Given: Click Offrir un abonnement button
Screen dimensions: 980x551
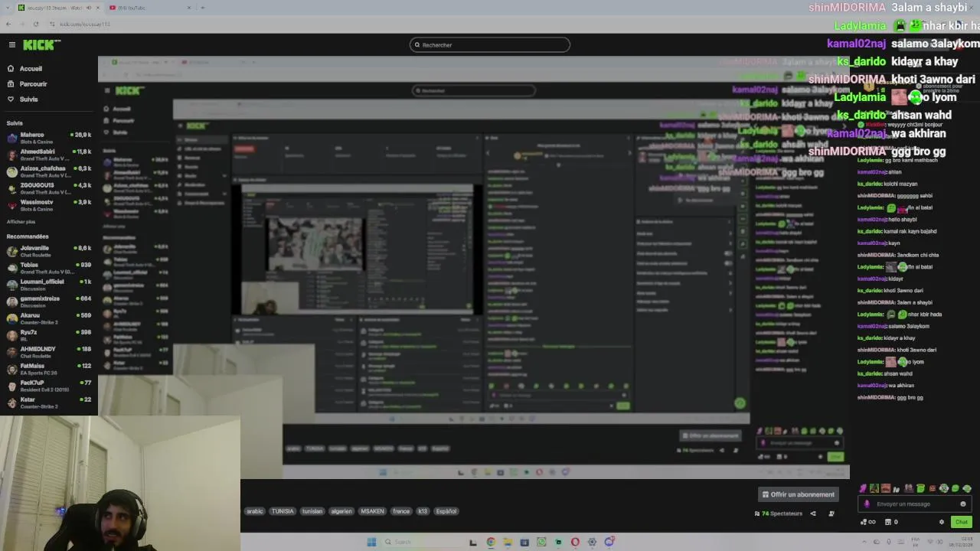Looking at the screenshot, I should point(798,494).
